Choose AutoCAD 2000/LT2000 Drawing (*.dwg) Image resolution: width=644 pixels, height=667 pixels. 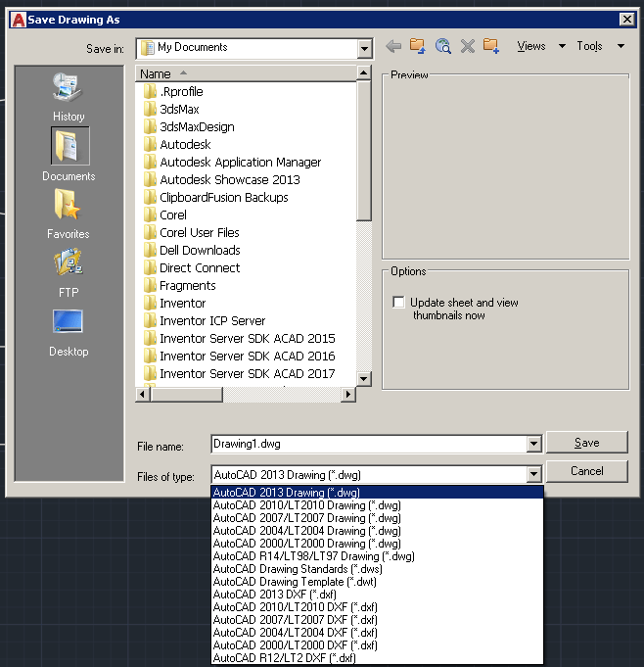coord(377,544)
